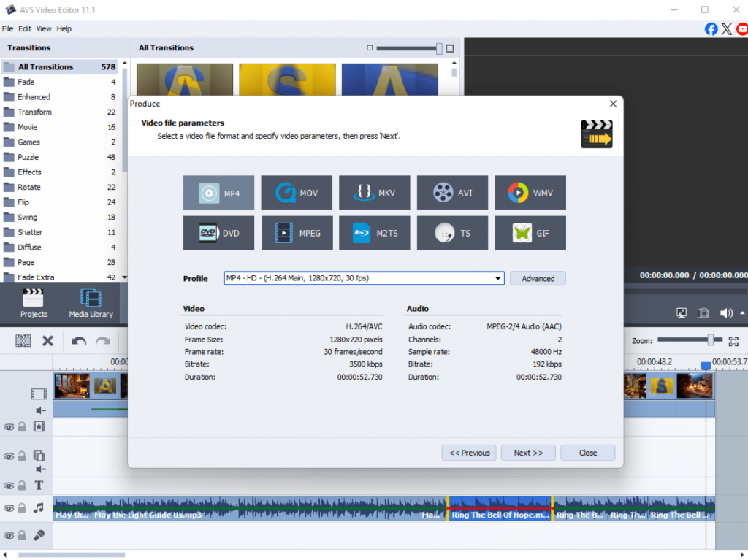The height and width of the screenshot is (560, 748).
Task: Click the Next >> button
Action: point(528,453)
